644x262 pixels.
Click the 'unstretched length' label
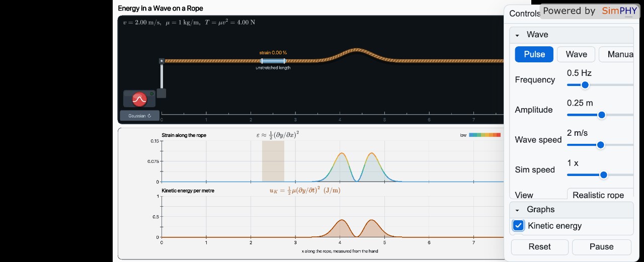click(x=273, y=68)
